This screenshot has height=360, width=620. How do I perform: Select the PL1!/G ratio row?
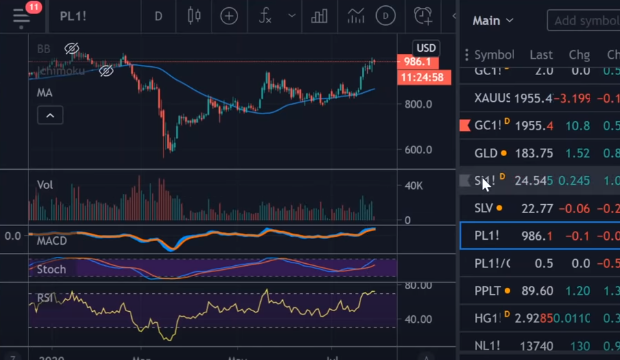tap(540, 263)
